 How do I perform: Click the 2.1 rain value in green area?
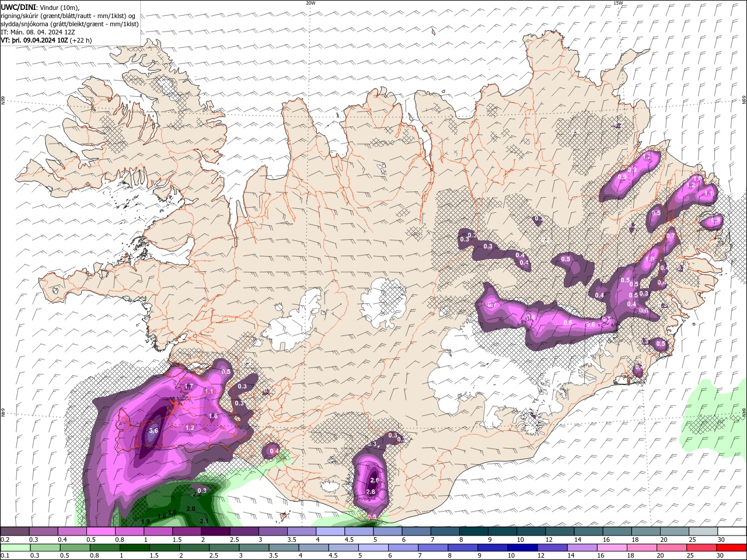204,520
